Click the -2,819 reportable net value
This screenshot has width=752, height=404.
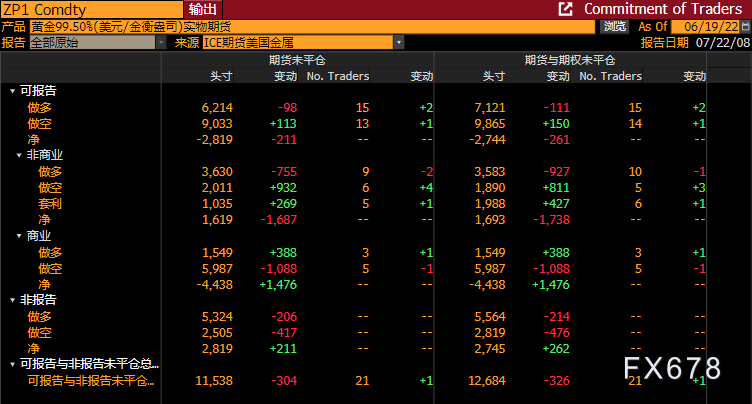[x=214, y=140]
